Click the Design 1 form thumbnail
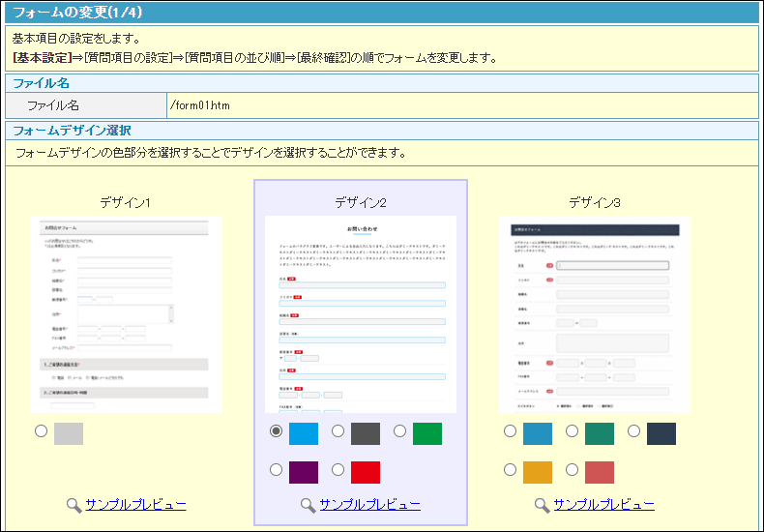The width and height of the screenshot is (764, 532). (126, 314)
